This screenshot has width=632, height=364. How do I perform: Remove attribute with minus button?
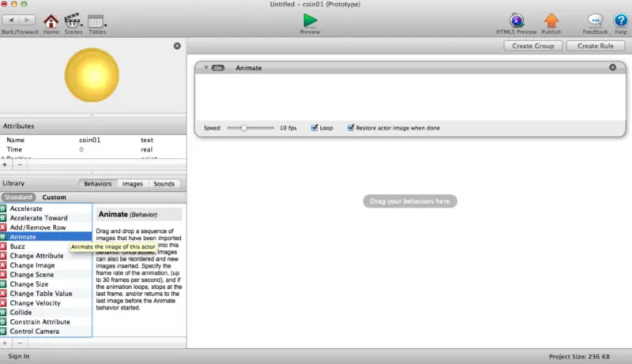point(20,165)
